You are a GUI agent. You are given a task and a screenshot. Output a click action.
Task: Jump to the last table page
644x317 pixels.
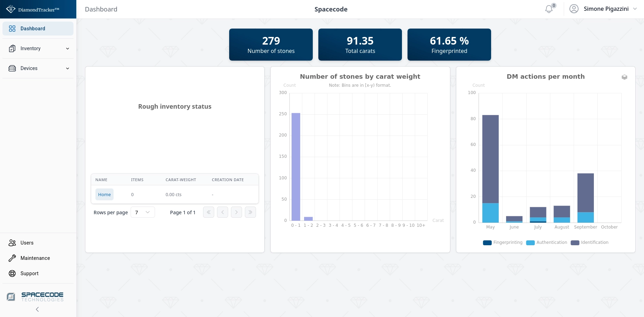click(250, 212)
